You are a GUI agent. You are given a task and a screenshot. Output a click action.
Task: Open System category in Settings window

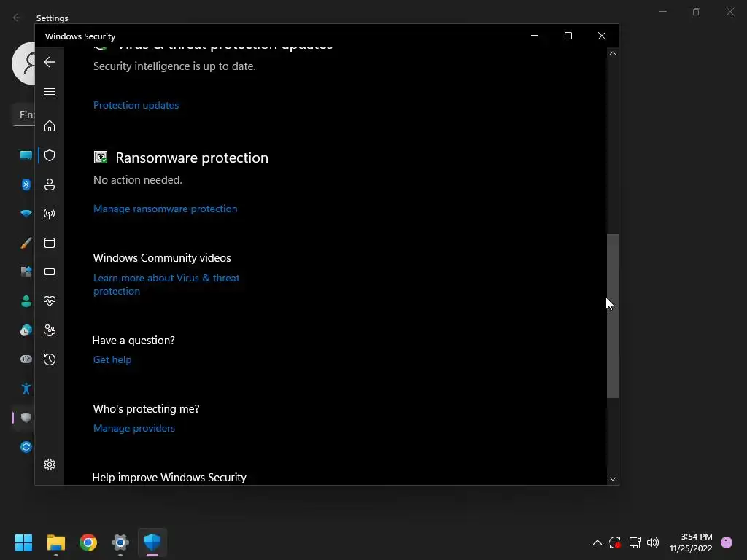click(x=26, y=155)
